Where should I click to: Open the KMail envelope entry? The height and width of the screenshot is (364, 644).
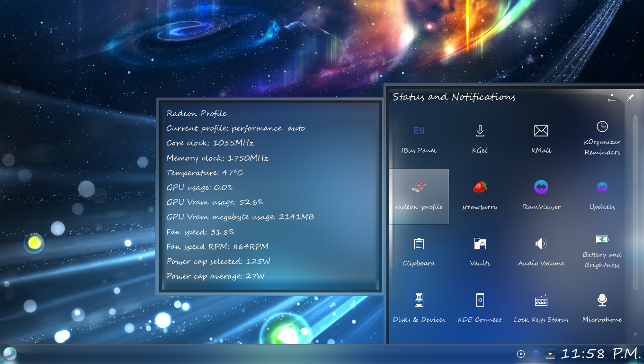coord(541,140)
